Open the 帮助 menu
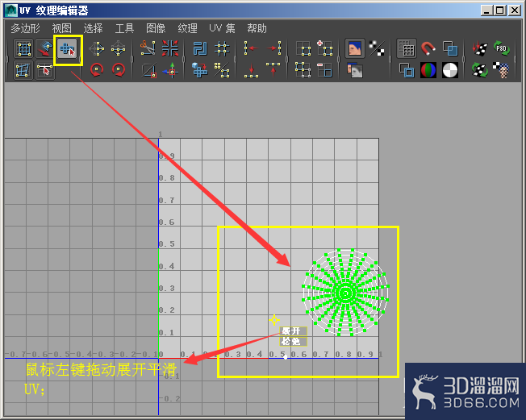 click(x=257, y=28)
